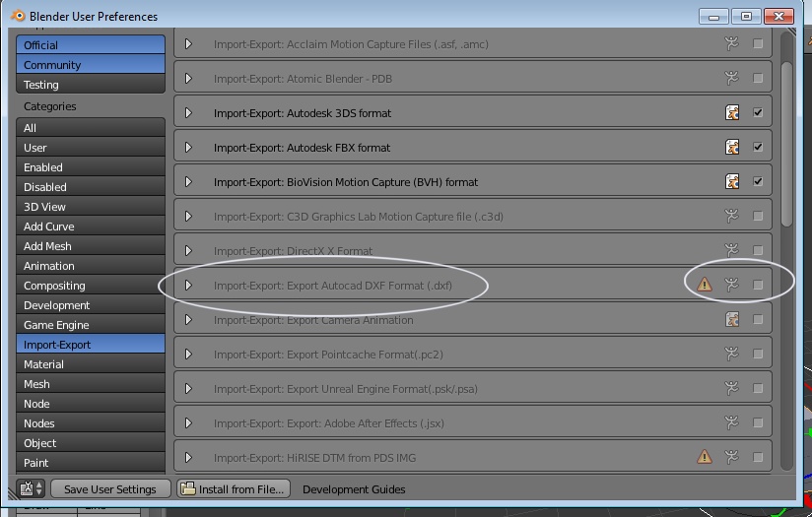Screen dimensions: 812x517
Task: Click the Blender logo in the title bar
Action: pos(18,16)
